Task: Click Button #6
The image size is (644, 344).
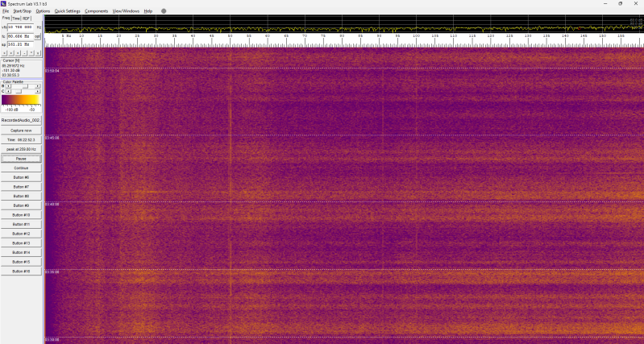Action: (x=21, y=177)
